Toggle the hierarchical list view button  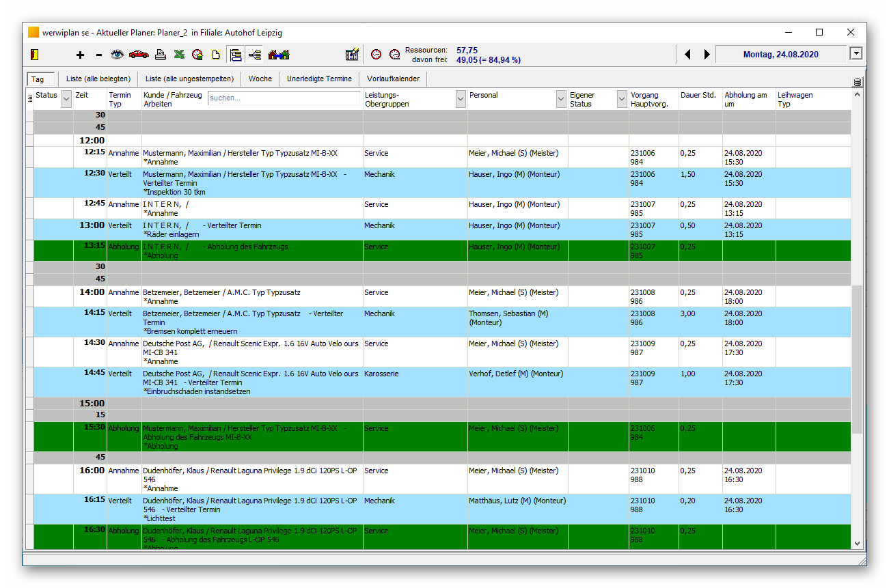click(x=236, y=55)
